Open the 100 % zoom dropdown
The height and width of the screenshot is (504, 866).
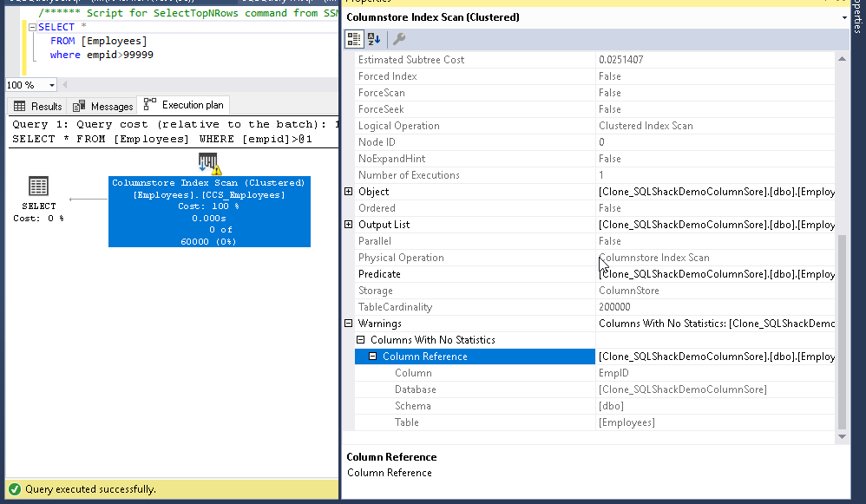pos(52,85)
